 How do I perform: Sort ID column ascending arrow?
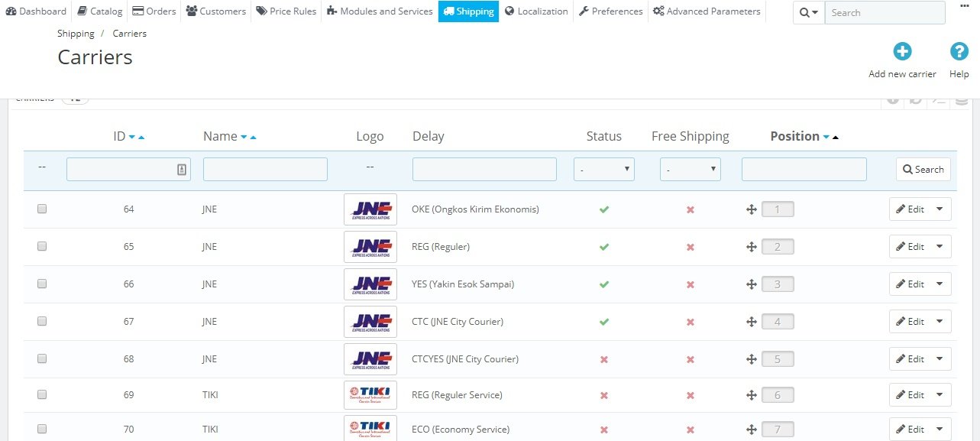click(141, 138)
